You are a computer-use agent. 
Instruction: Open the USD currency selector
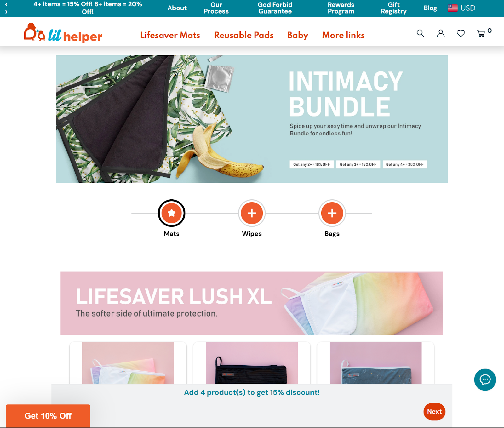coord(461,8)
